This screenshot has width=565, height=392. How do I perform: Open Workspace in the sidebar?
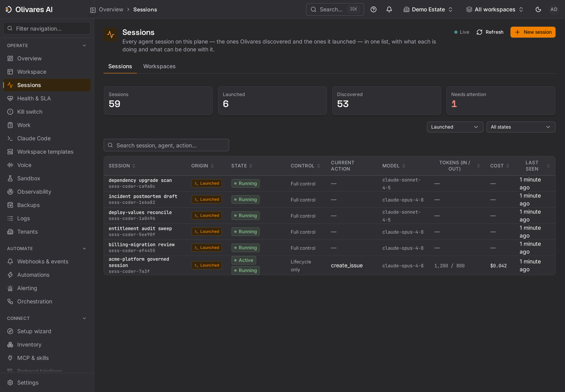[47, 72]
